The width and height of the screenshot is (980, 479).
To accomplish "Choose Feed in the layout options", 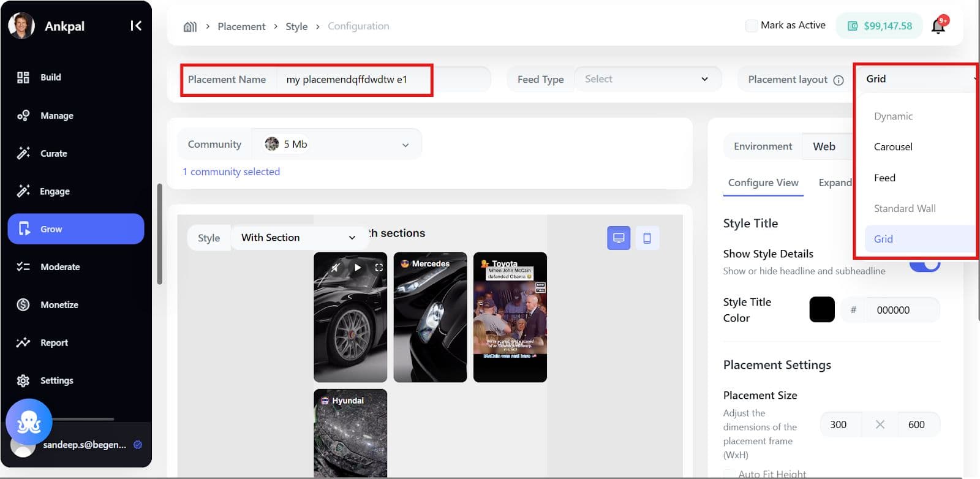I will pos(884,178).
